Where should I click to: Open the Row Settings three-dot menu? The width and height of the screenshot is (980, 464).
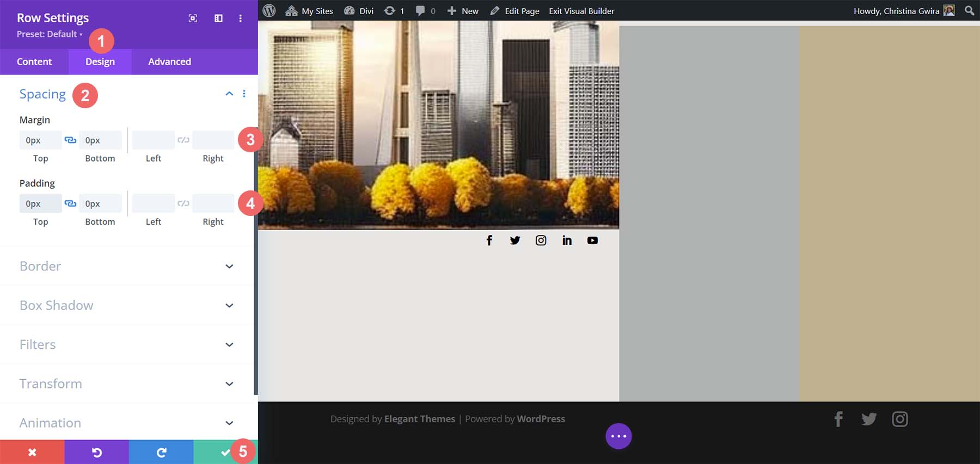[x=240, y=18]
